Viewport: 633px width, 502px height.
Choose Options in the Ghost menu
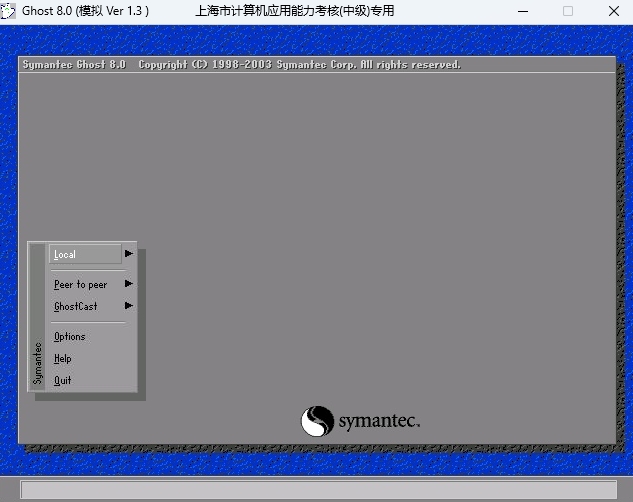[x=69, y=337]
